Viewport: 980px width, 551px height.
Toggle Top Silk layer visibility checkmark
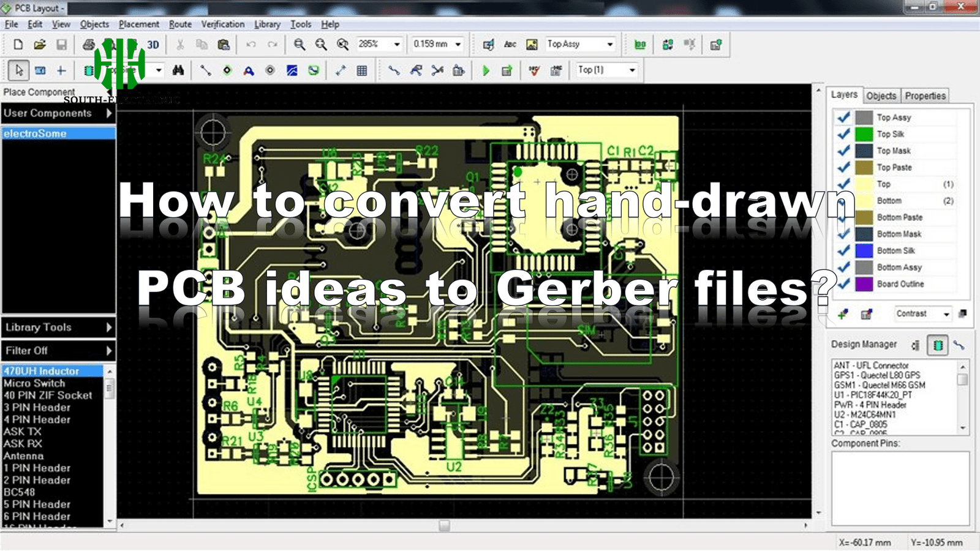(843, 134)
